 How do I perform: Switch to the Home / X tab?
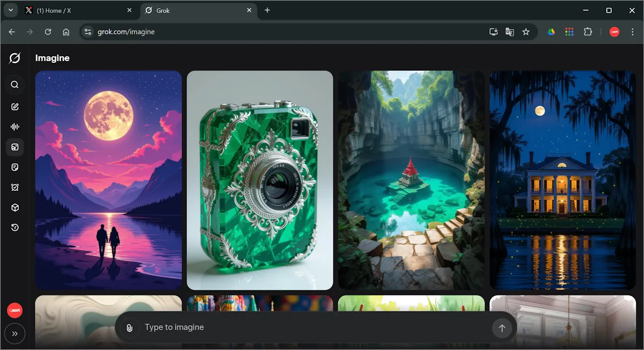pos(75,10)
